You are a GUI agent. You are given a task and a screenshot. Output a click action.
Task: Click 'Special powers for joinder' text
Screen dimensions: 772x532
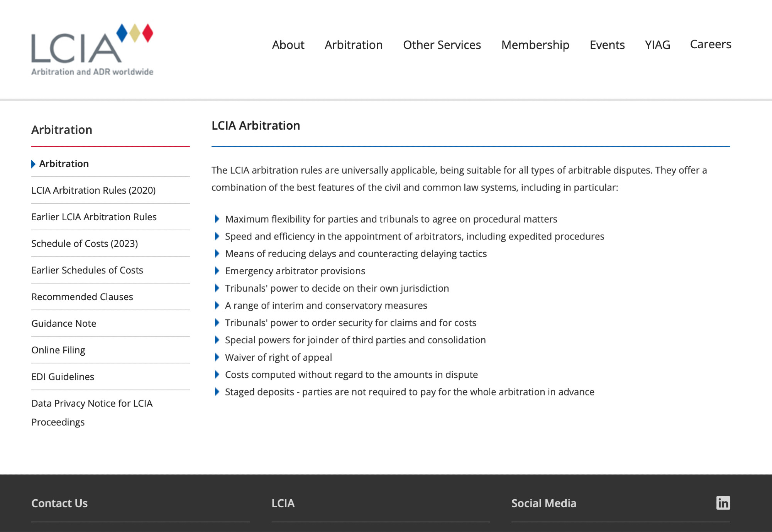(355, 340)
